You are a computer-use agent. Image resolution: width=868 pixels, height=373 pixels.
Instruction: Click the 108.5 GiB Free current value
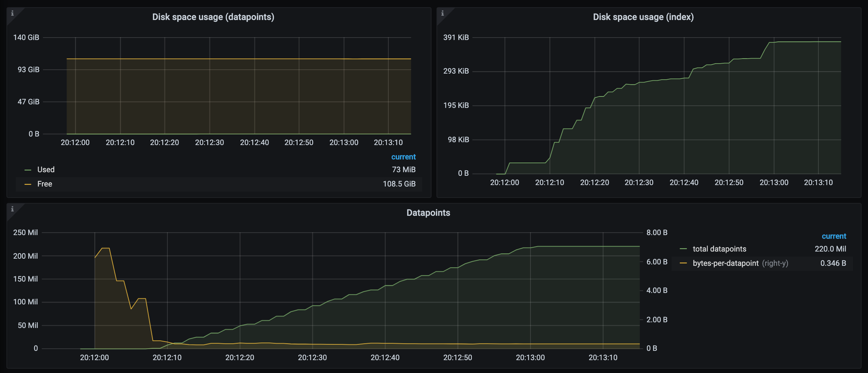click(399, 184)
